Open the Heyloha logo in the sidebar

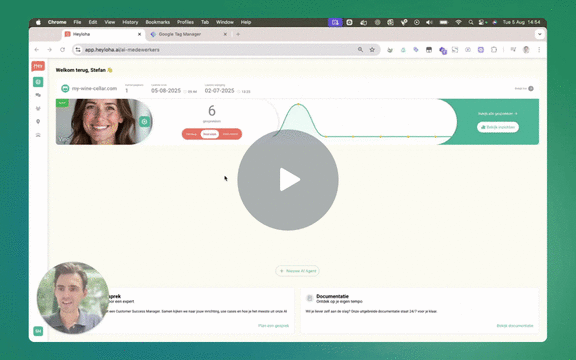pos(38,66)
